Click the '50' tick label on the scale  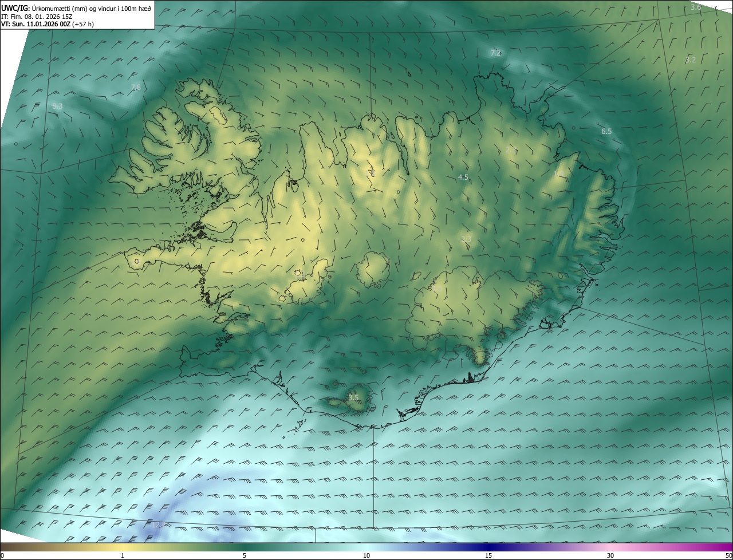click(x=728, y=556)
